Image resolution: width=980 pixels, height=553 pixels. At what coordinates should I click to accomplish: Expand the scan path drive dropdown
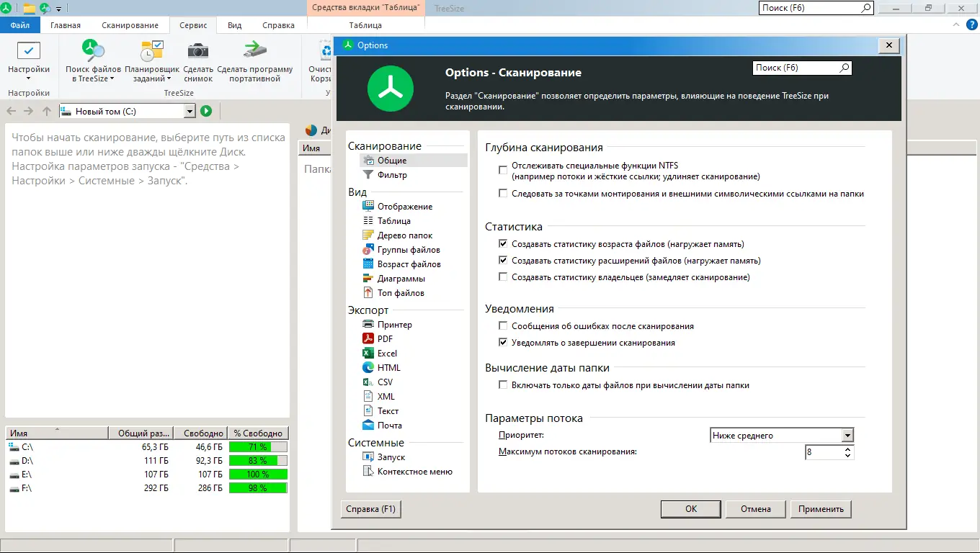190,111
